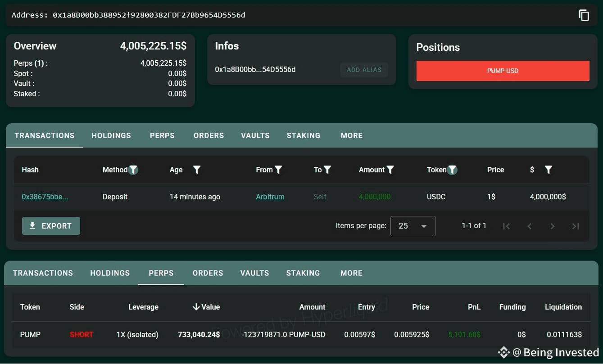The height and width of the screenshot is (364, 603).
Task: Click the Amount column header in perps
Action: pyautogui.click(x=312, y=307)
